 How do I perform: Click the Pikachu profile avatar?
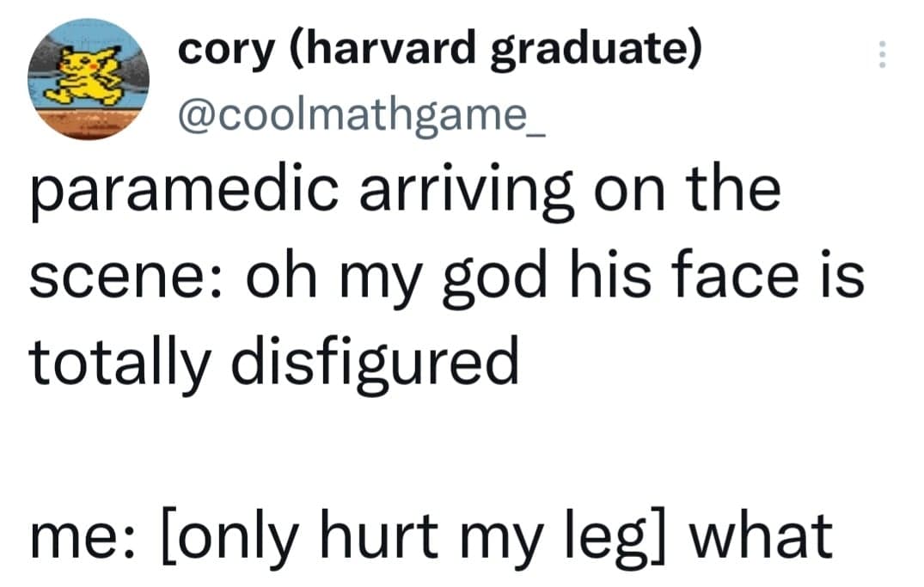point(88,79)
